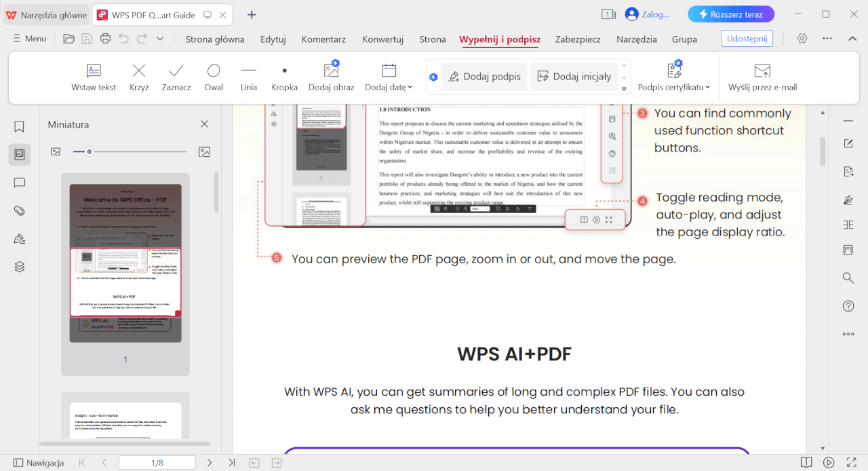Click the print icon in toolbar
Image resolution: width=868 pixels, height=471 pixels.
click(105, 39)
